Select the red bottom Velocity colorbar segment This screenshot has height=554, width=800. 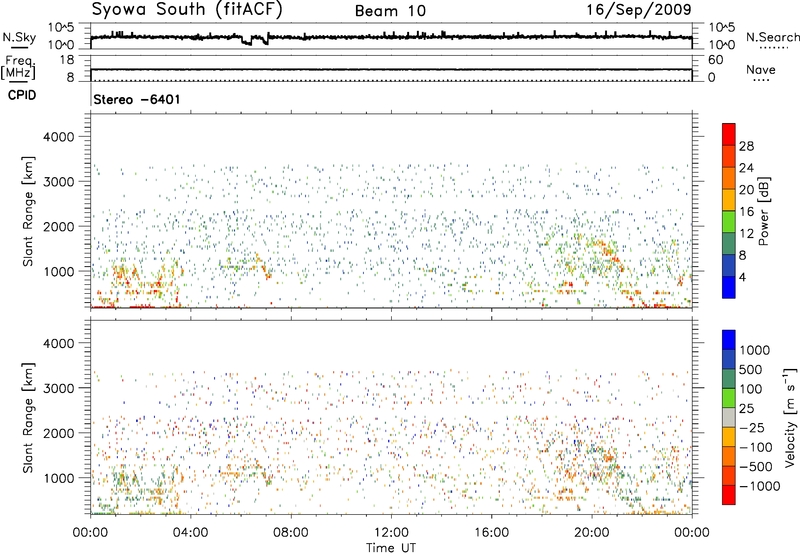click(729, 495)
